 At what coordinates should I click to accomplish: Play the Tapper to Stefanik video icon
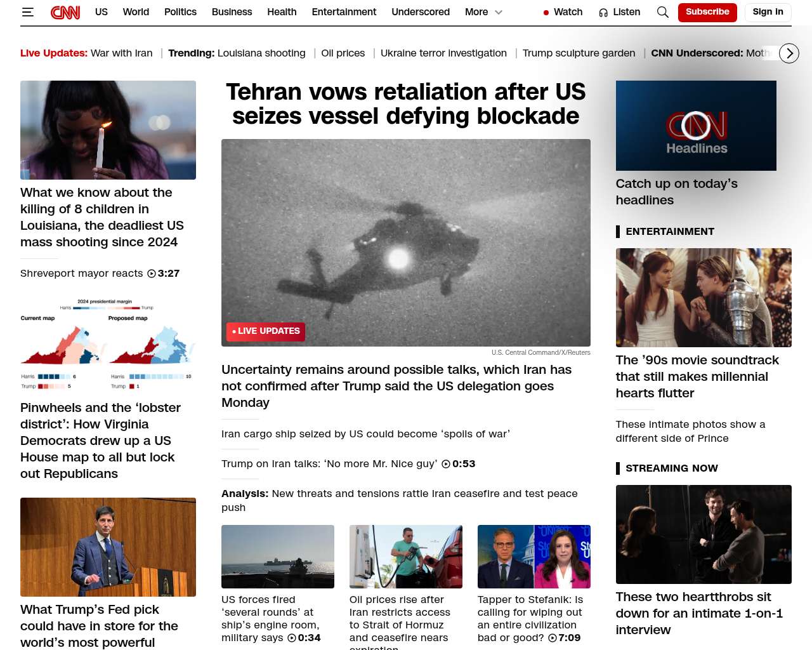(553, 638)
